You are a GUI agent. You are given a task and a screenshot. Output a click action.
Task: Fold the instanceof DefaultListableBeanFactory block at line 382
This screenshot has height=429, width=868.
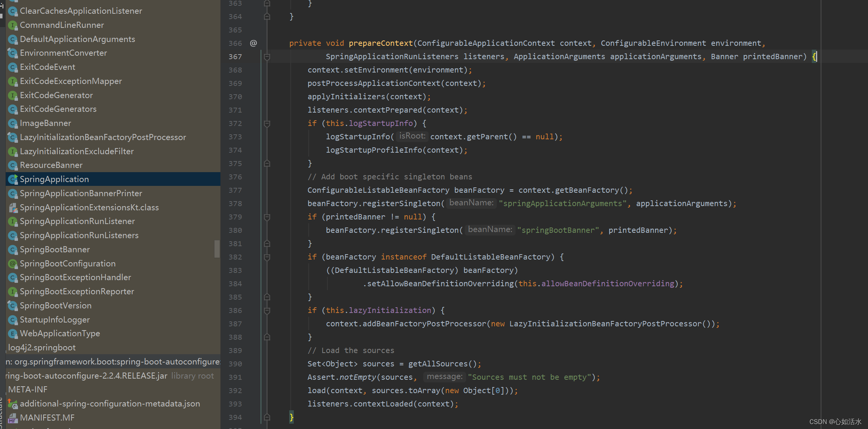(x=267, y=257)
